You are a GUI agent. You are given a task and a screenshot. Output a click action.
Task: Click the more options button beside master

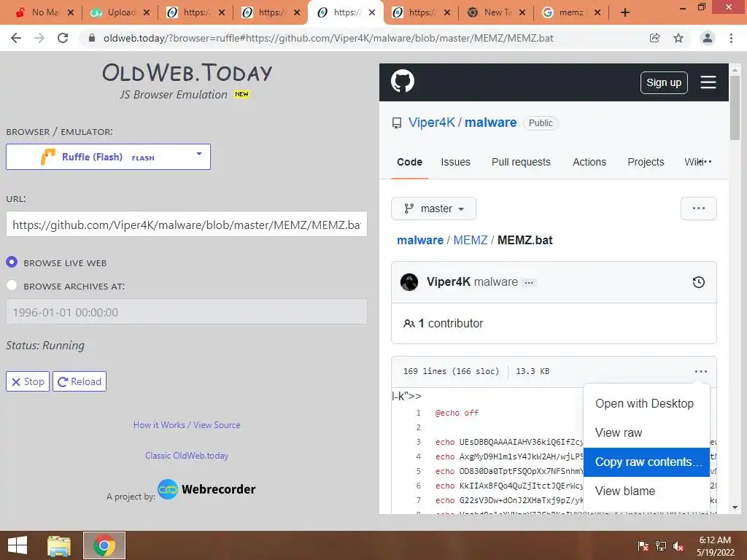point(698,209)
